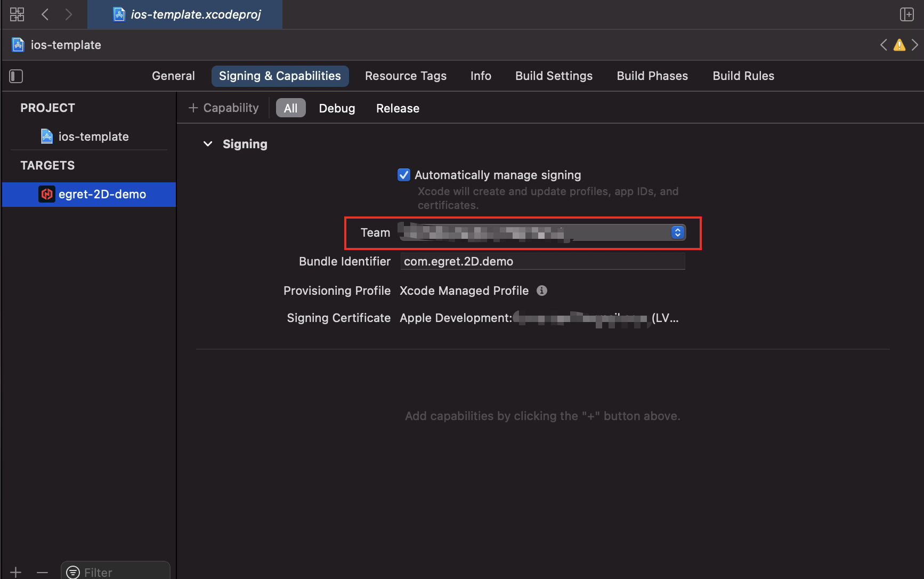Add a capability with + Capability
The width and height of the screenshot is (924, 579).
point(223,108)
